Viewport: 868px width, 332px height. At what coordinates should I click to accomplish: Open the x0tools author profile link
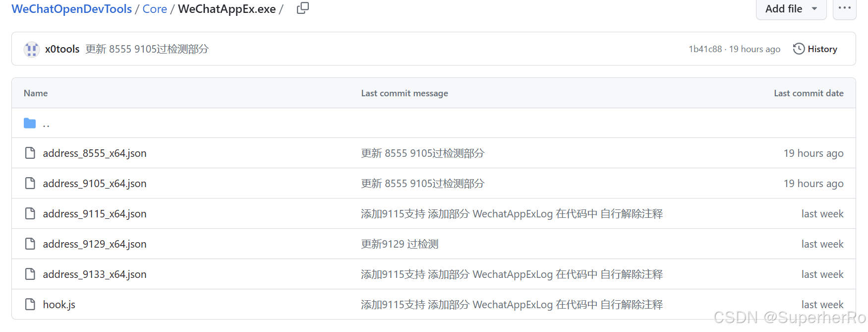62,49
